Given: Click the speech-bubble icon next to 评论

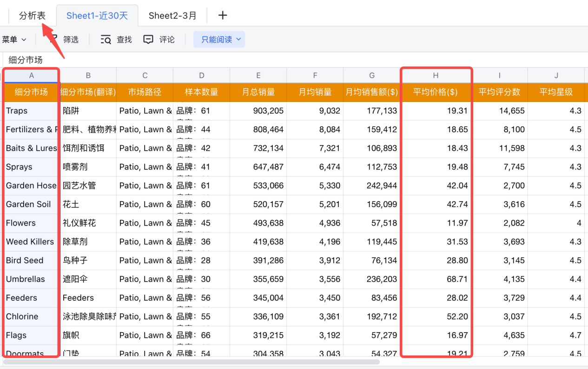Looking at the screenshot, I should click(148, 39).
